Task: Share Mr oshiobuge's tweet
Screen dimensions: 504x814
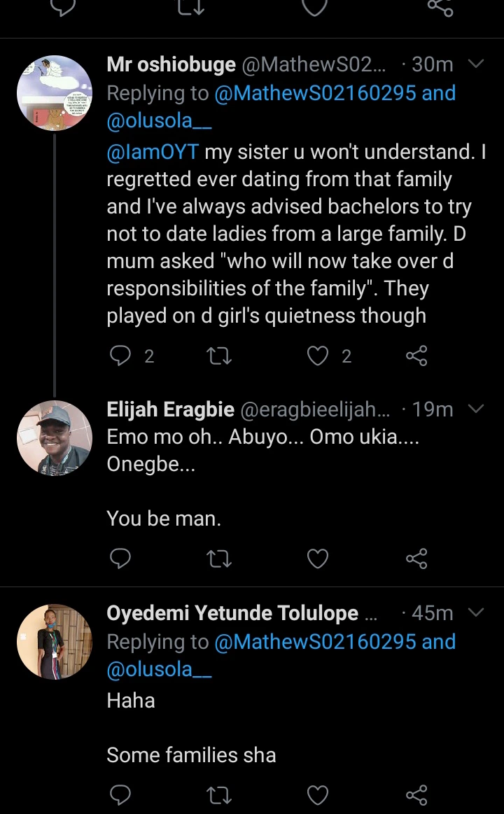Action: pyautogui.click(x=416, y=356)
